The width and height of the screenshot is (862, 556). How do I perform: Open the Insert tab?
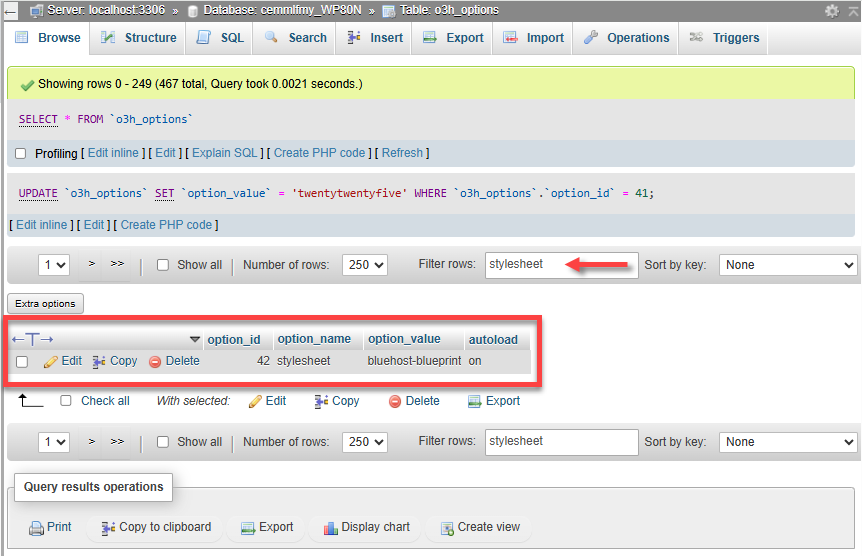(x=374, y=38)
